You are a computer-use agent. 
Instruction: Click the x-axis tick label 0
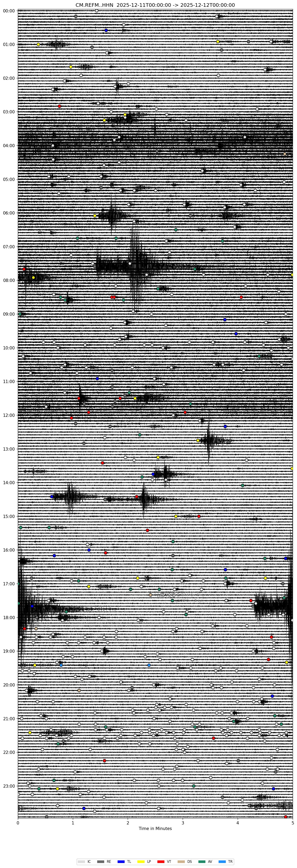18,822
